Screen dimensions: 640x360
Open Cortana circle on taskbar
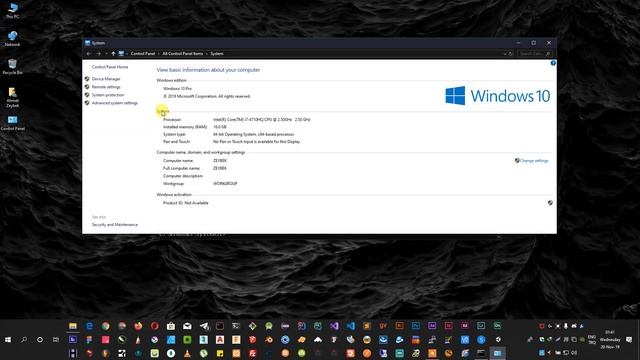pos(40,340)
